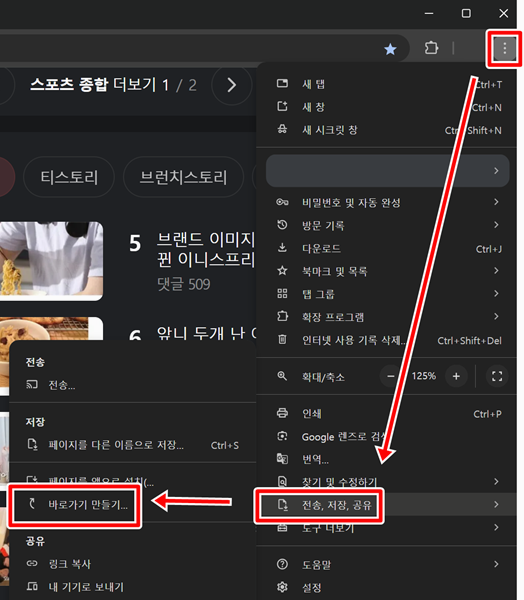524x600 pixels.
Task: Open the Chrome three-dot menu
Action: pyautogui.click(x=504, y=49)
